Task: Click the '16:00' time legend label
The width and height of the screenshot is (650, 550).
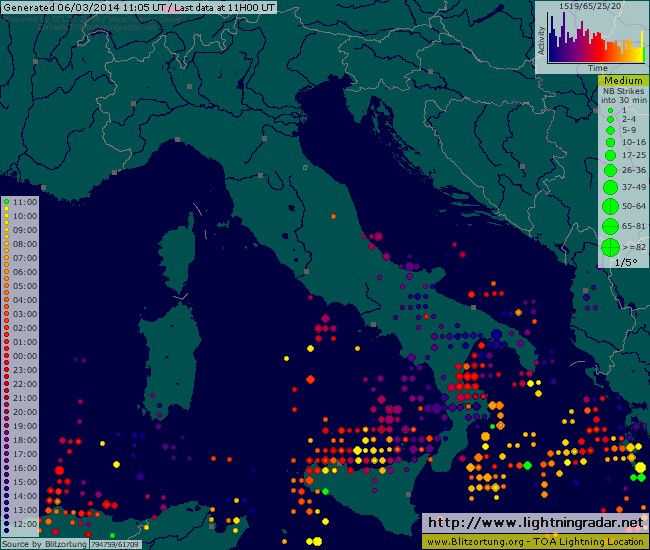Action: click(25, 468)
